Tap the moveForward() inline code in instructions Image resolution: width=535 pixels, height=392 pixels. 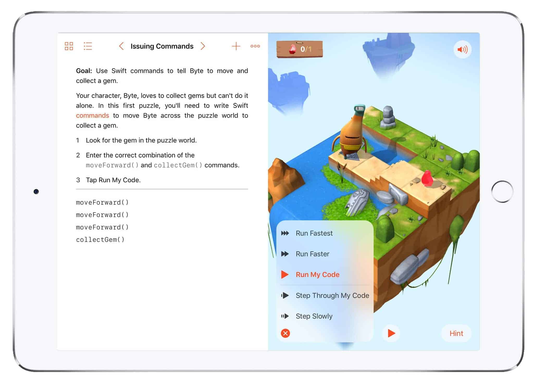pyautogui.click(x=112, y=165)
